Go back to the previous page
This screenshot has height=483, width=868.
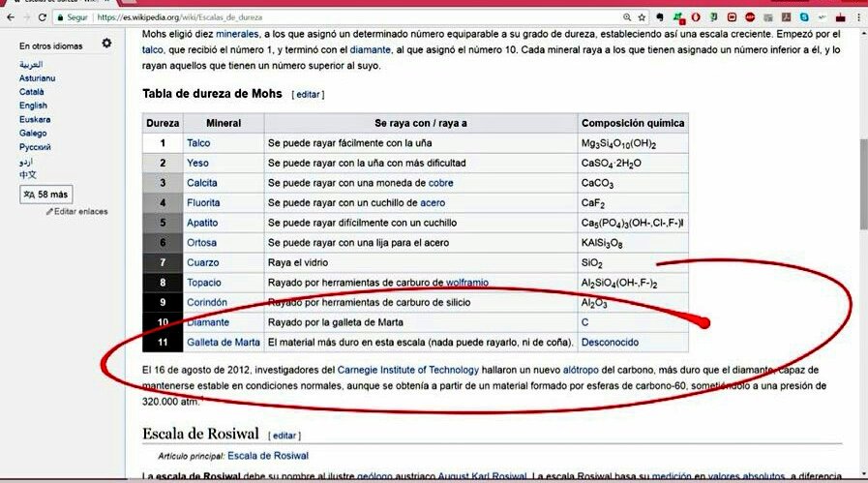pyautogui.click(x=11, y=17)
